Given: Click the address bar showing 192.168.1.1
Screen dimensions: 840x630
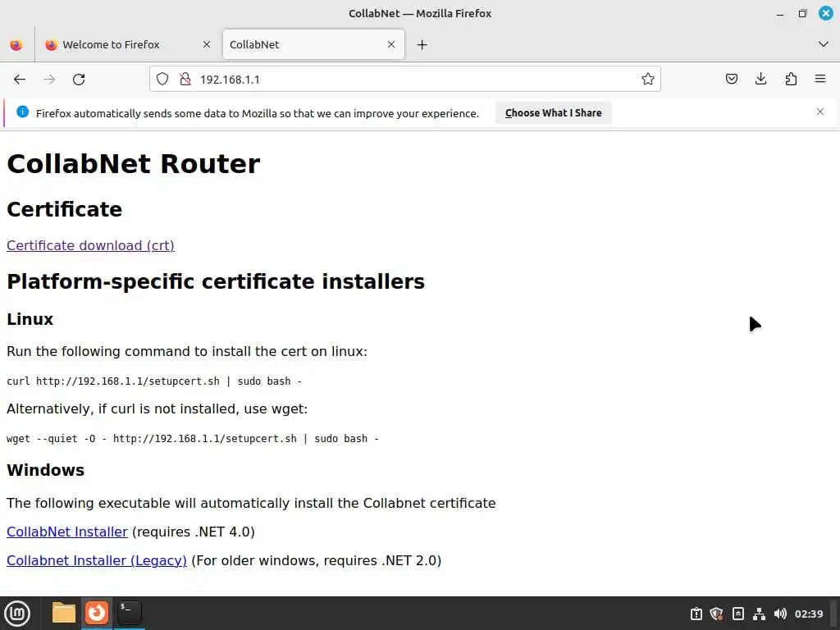Looking at the screenshot, I should [404, 80].
